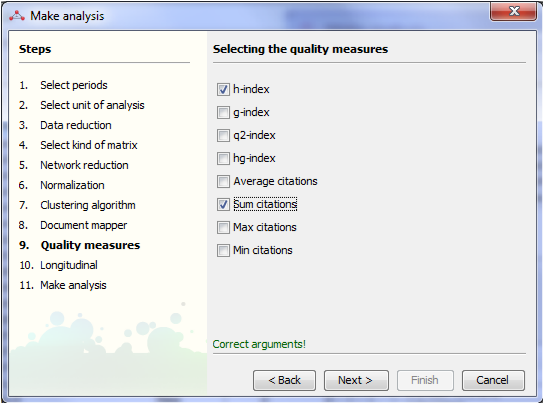The height and width of the screenshot is (403, 543).
Task: Untick the Sum citations checkbox
Action: tap(223, 204)
